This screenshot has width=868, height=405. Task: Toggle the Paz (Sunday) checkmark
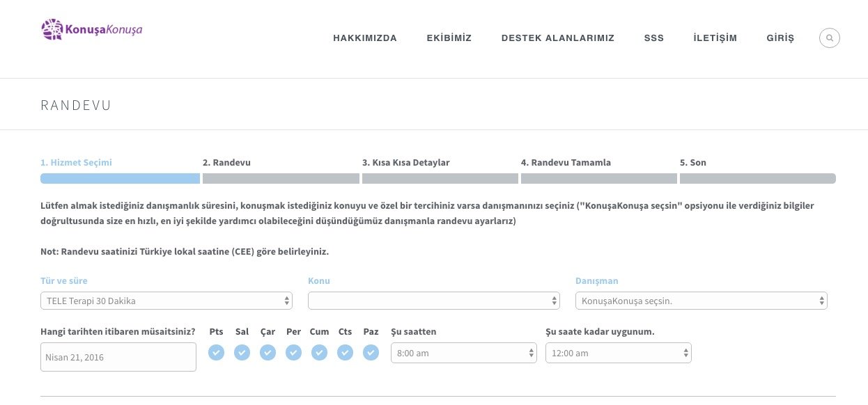point(371,353)
